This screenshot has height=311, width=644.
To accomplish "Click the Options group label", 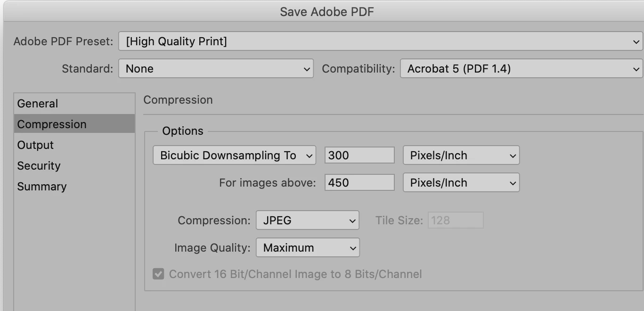I will click(x=183, y=131).
